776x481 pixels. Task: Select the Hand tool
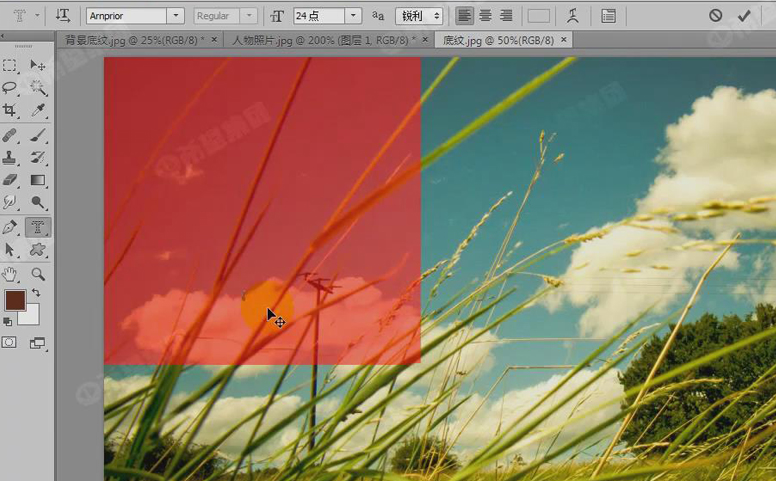click(10, 273)
